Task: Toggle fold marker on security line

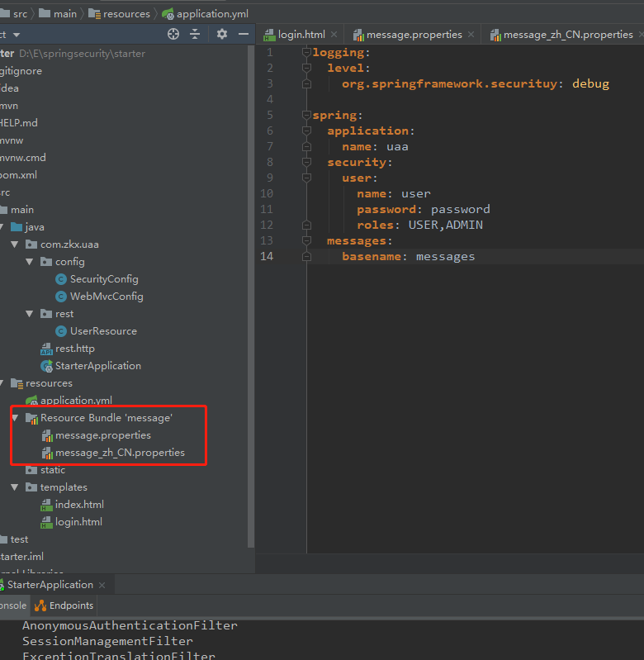Action: click(x=307, y=163)
